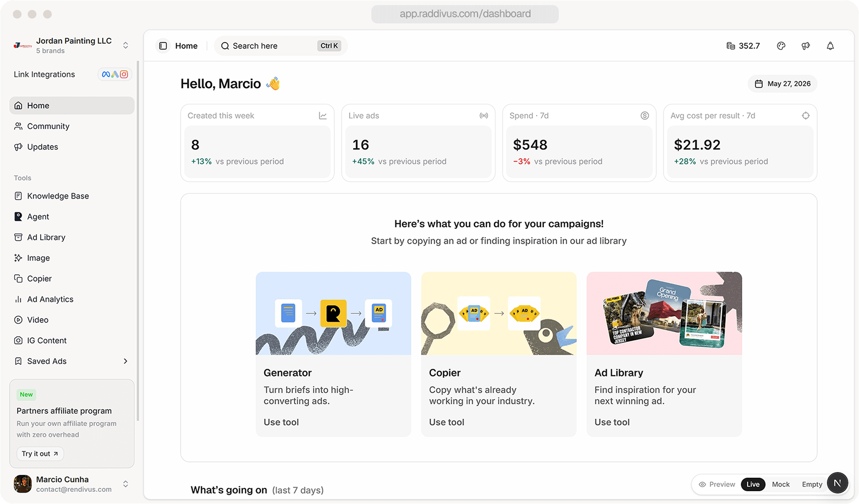Click the green New badge
This screenshot has width=859, height=504.
[26, 395]
